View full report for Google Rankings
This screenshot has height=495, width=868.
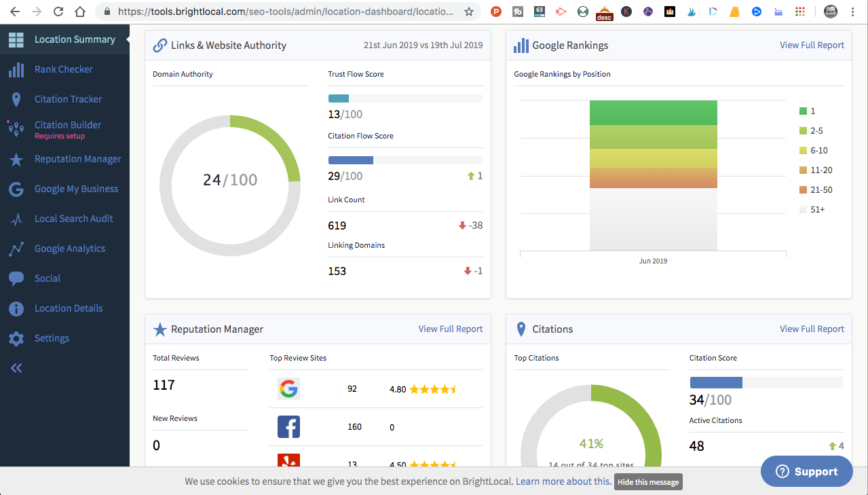pos(812,45)
